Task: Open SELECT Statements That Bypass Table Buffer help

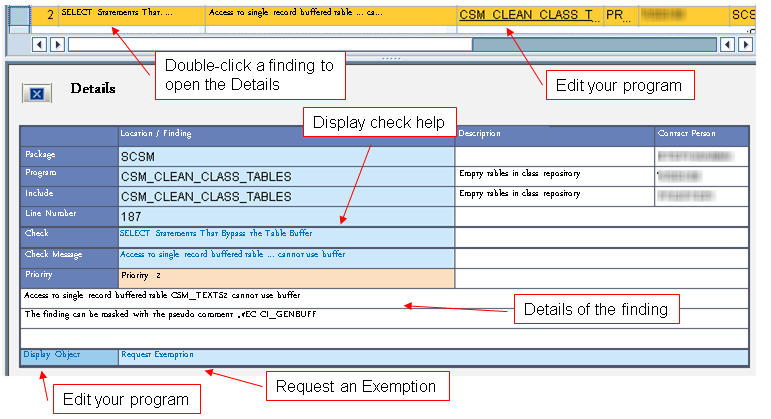Action: [x=217, y=234]
